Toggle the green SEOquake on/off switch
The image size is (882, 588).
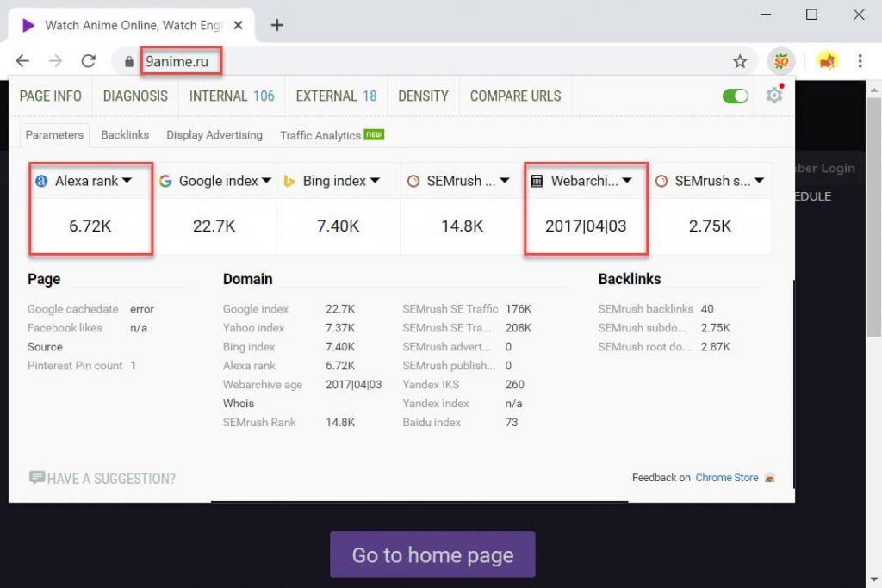736,96
